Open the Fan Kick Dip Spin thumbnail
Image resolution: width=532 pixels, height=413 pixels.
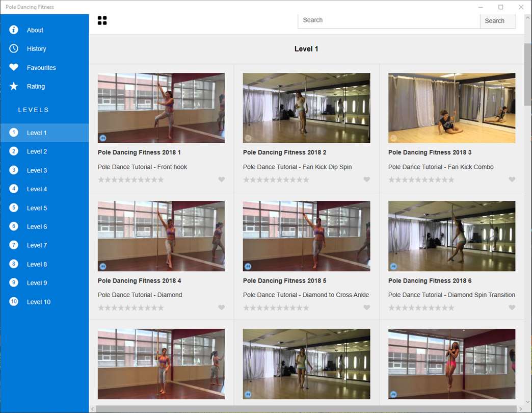pyautogui.click(x=306, y=108)
